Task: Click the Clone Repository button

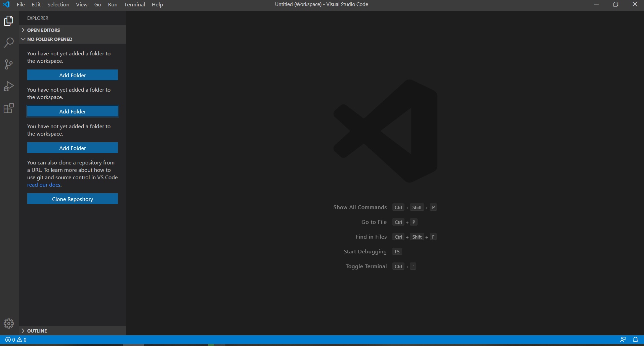Action: [x=72, y=199]
